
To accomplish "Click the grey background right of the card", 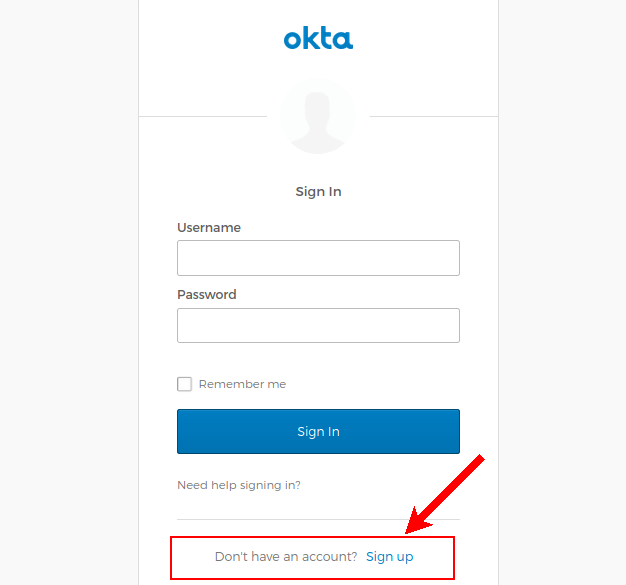I will click(x=562, y=300).
